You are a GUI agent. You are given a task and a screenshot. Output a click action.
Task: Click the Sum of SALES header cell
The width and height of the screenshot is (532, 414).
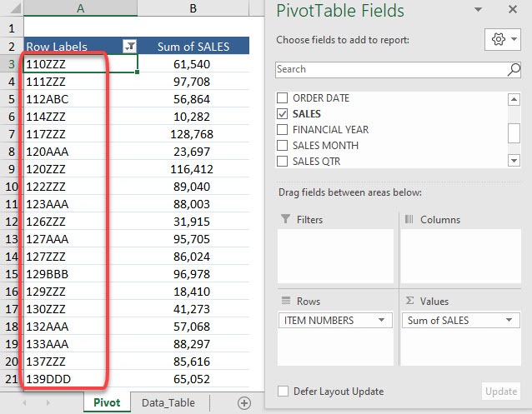(x=193, y=46)
